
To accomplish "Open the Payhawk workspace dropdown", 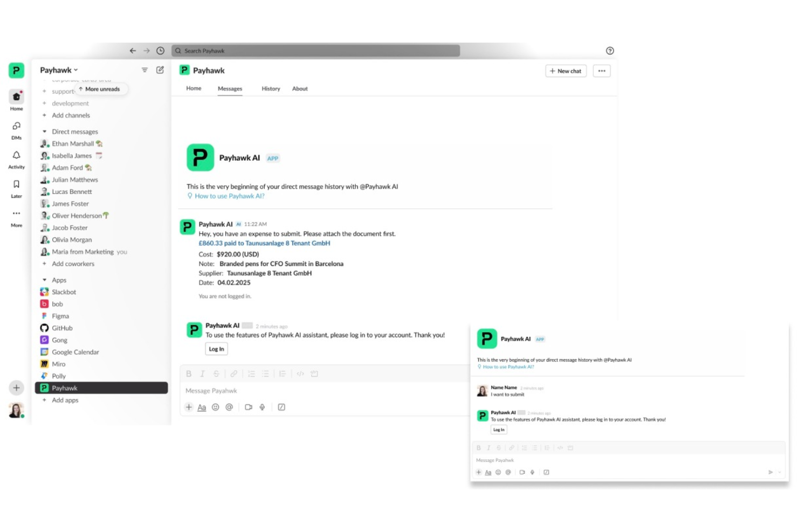I will [59, 70].
